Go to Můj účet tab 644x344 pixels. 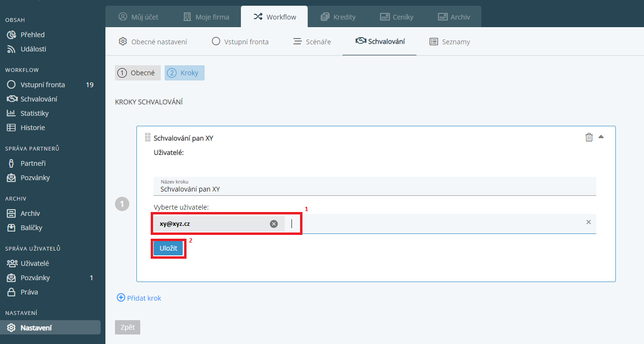[138, 17]
